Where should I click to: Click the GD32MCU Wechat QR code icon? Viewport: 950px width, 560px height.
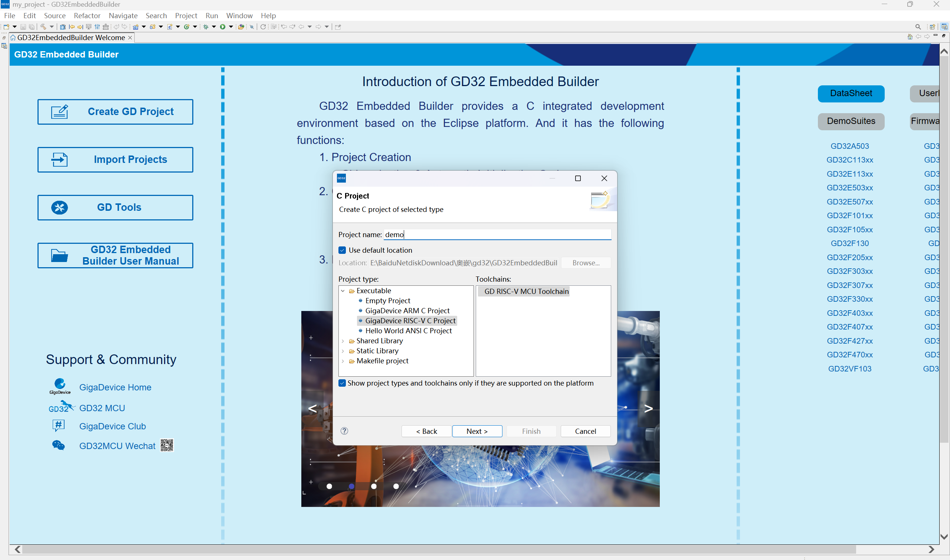tap(167, 445)
